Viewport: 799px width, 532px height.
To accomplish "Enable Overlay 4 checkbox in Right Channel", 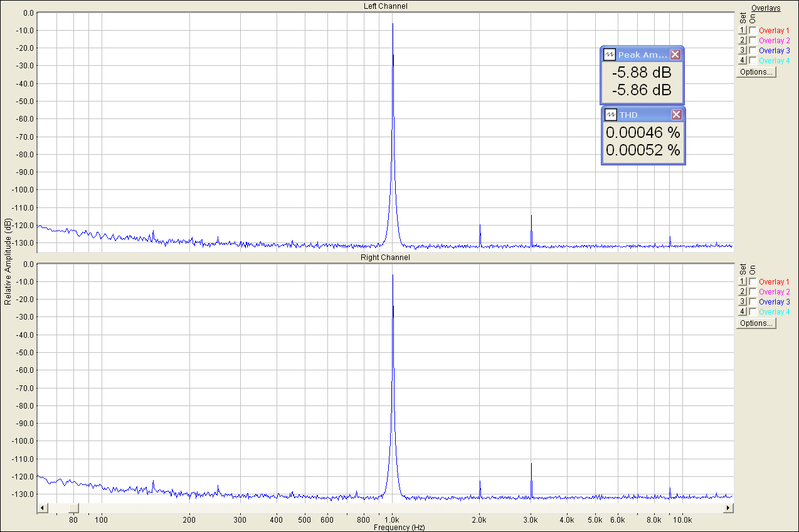I will click(753, 311).
